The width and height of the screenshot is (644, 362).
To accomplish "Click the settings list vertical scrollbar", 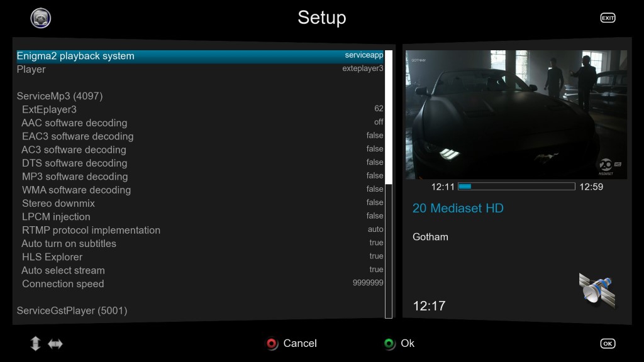I will (389, 182).
